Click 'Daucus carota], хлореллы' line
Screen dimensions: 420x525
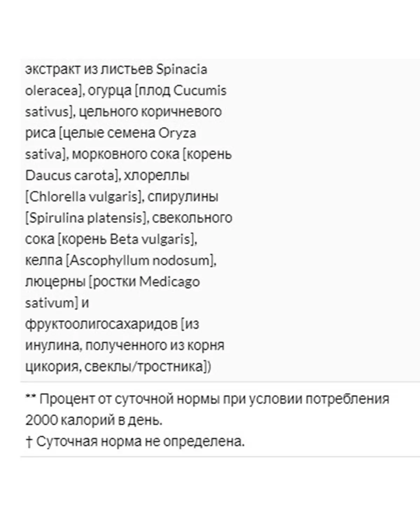107,176
